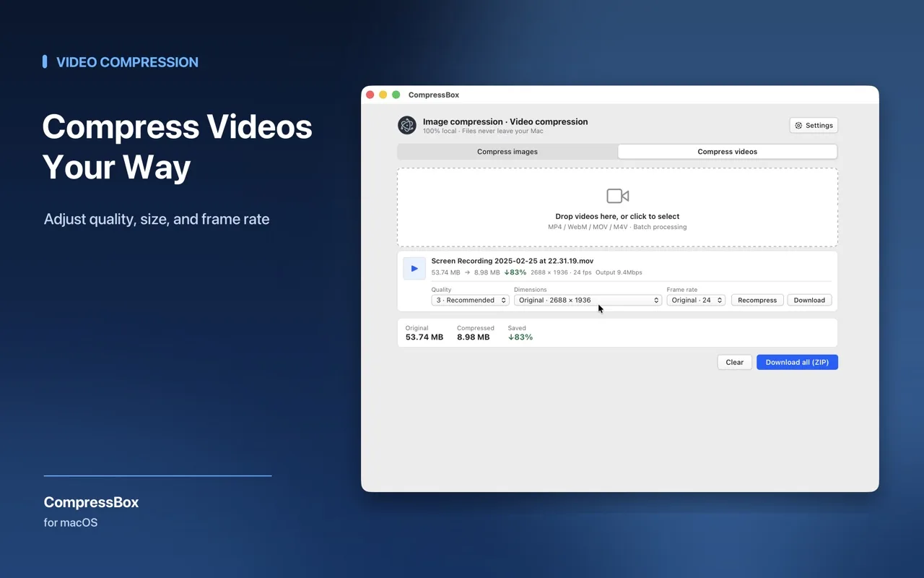Click the CompressBox round logo icon
This screenshot has width=924, height=578.
[407, 126]
